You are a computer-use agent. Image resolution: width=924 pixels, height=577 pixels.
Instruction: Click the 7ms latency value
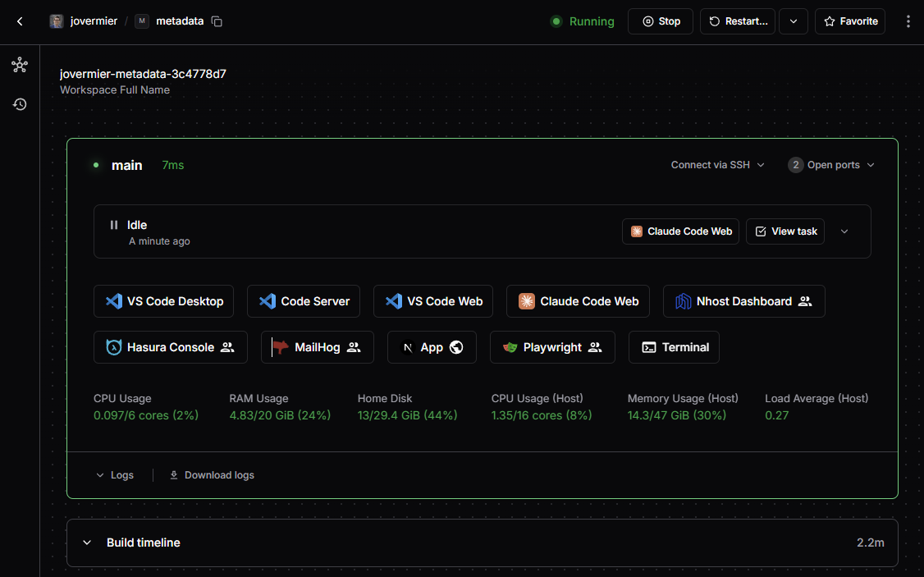[172, 165]
